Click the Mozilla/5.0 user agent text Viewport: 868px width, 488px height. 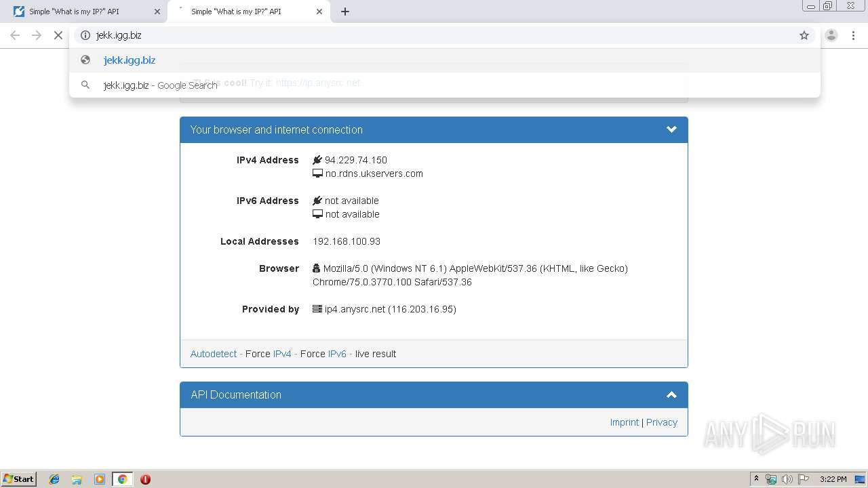coord(470,275)
